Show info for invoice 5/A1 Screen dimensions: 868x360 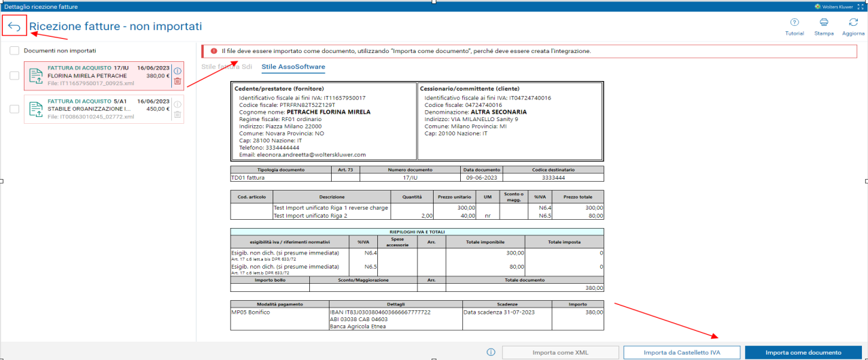177,104
